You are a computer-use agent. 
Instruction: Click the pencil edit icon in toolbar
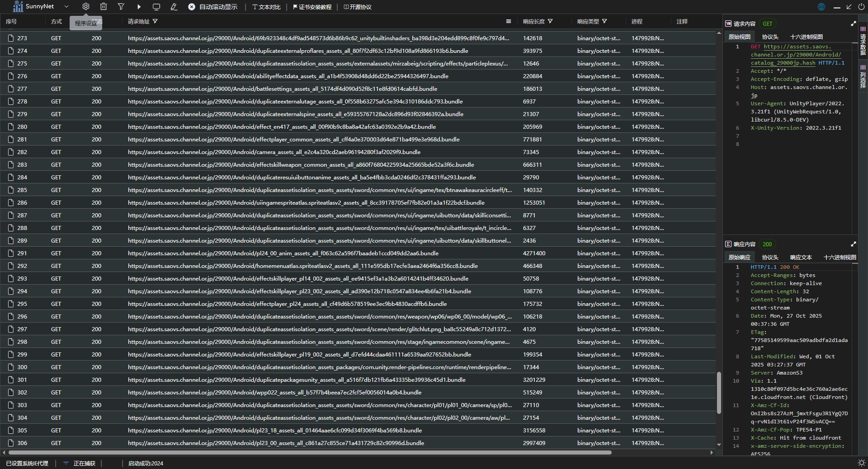click(x=174, y=7)
